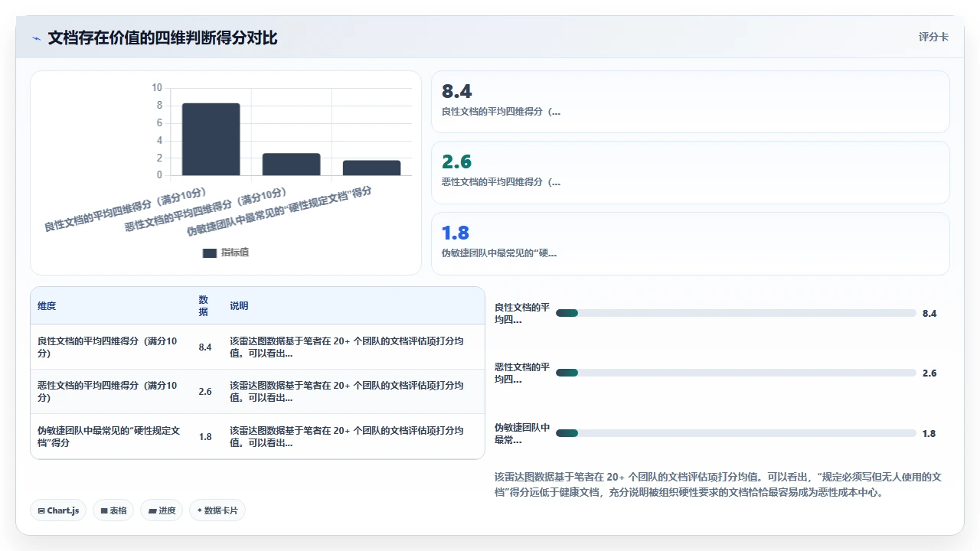Click table cell 良性文档的平均四维得分（满分10分）

(110, 347)
